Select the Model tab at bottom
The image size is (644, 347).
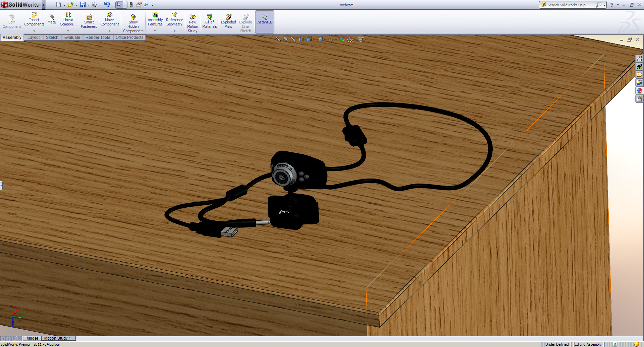pyautogui.click(x=32, y=338)
